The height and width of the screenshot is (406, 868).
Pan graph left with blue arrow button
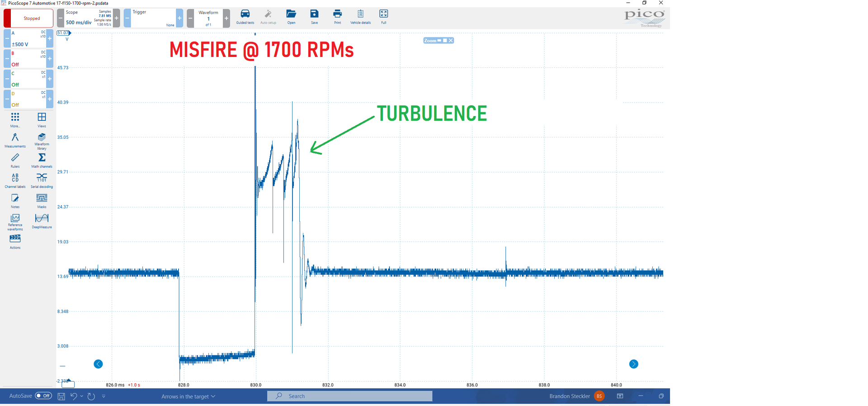(x=98, y=364)
